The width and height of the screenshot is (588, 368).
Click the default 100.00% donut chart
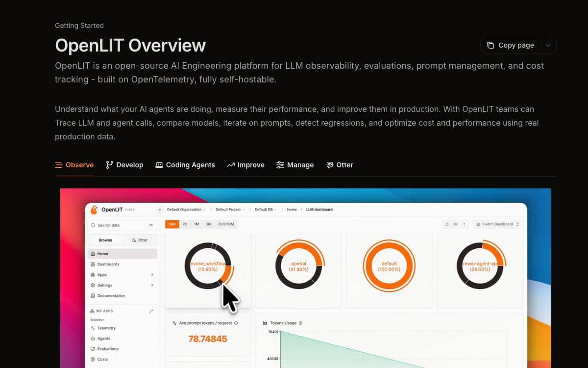[x=389, y=266]
